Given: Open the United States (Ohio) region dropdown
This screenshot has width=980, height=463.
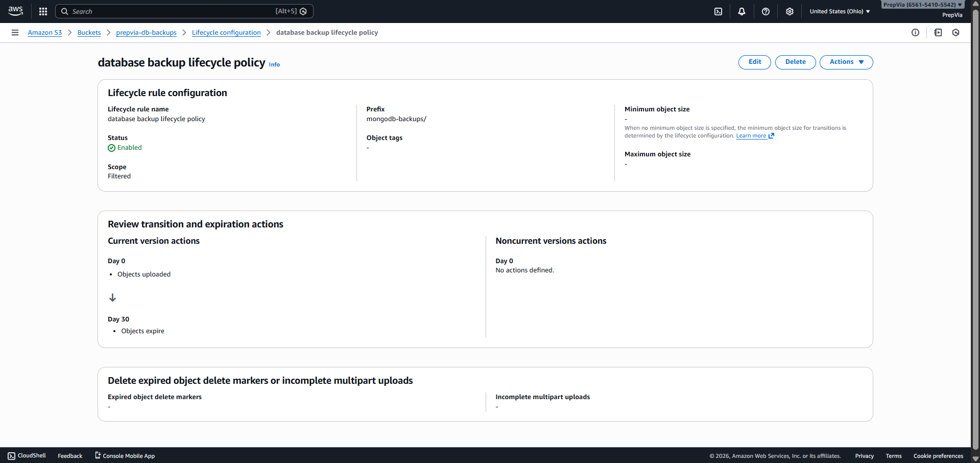Looking at the screenshot, I should 840,11.
